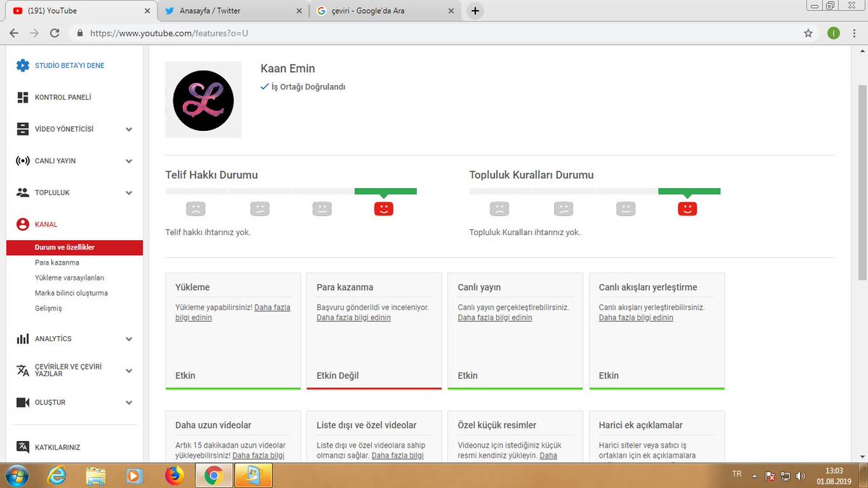Click the address bar URL field
This screenshot has height=488, width=868.
coord(434,33)
